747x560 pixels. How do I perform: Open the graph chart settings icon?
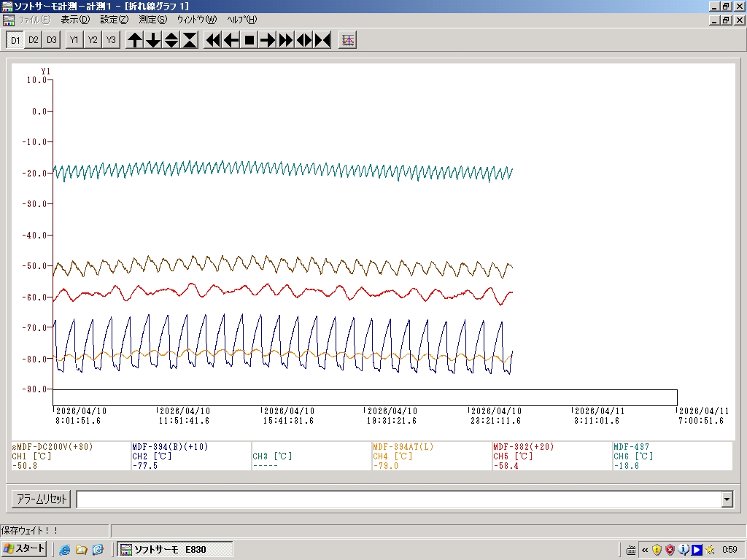click(348, 40)
